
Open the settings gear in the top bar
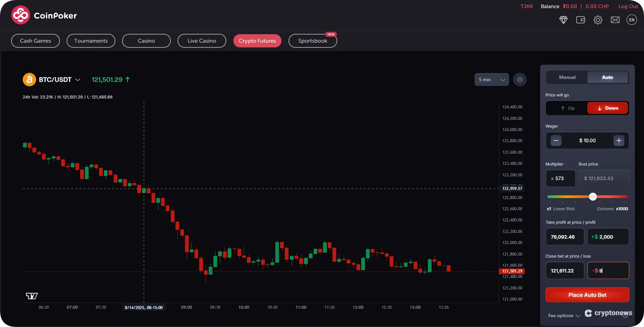point(598,20)
